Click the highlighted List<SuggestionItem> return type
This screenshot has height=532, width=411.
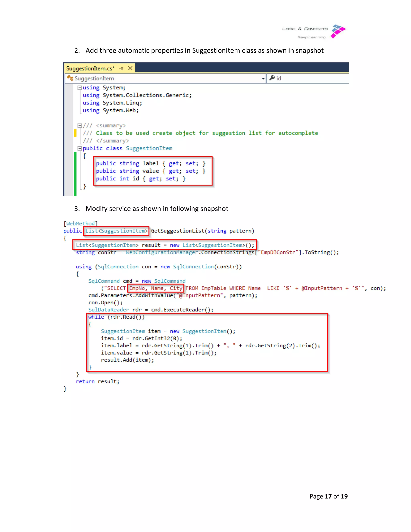[x=116, y=231]
